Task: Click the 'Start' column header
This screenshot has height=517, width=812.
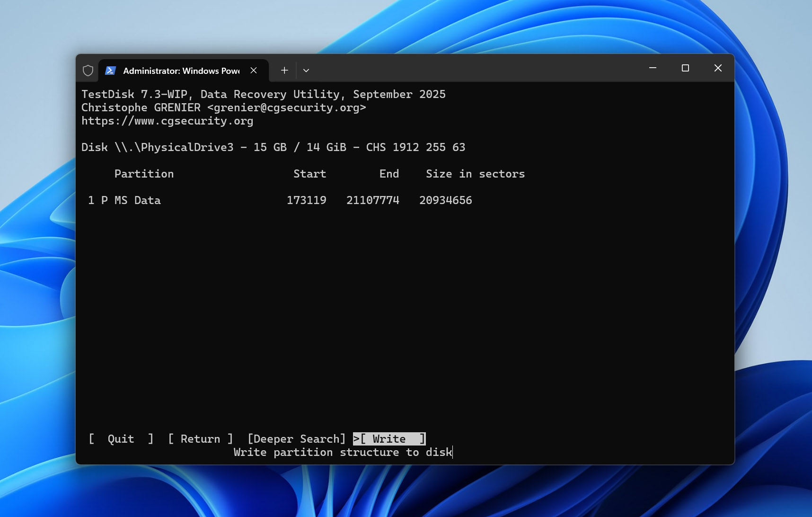Action: [310, 174]
